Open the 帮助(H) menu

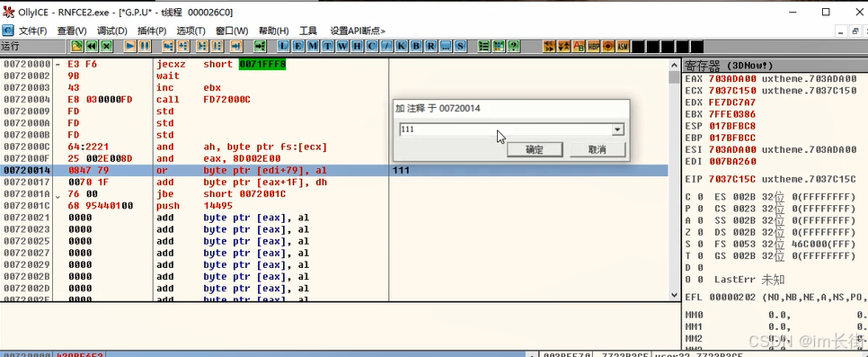273,31
